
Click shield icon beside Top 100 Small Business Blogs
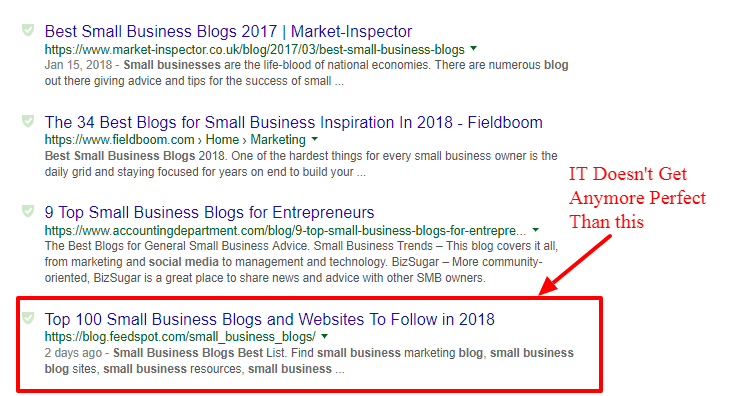tap(28, 318)
